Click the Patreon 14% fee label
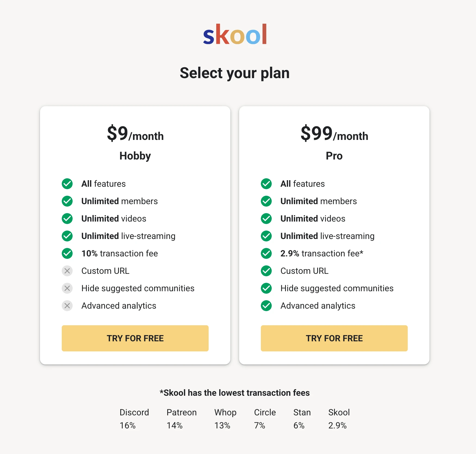 click(181, 419)
